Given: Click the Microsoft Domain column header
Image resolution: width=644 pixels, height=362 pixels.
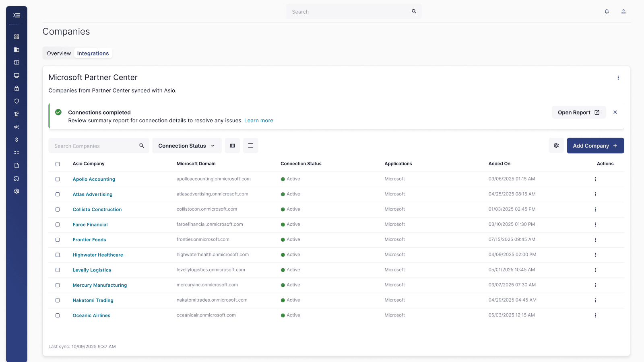Looking at the screenshot, I should coord(196,164).
